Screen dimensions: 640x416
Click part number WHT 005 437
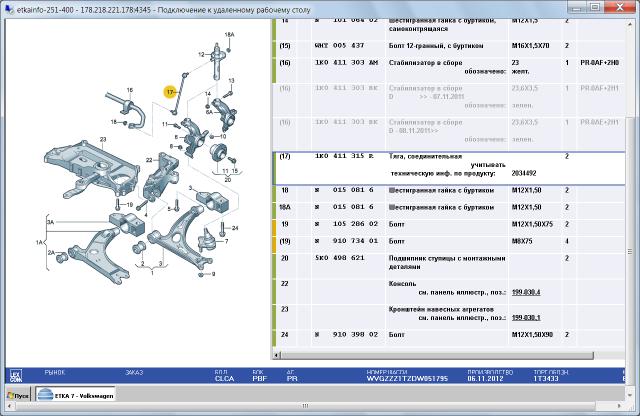coord(340,45)
